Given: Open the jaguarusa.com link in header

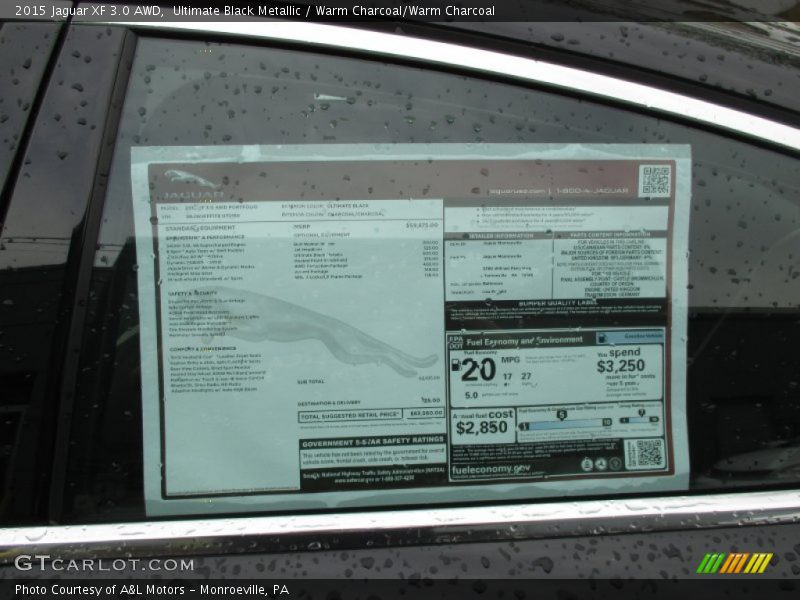Looking at the screenshot, I should [x=516, y=191].
